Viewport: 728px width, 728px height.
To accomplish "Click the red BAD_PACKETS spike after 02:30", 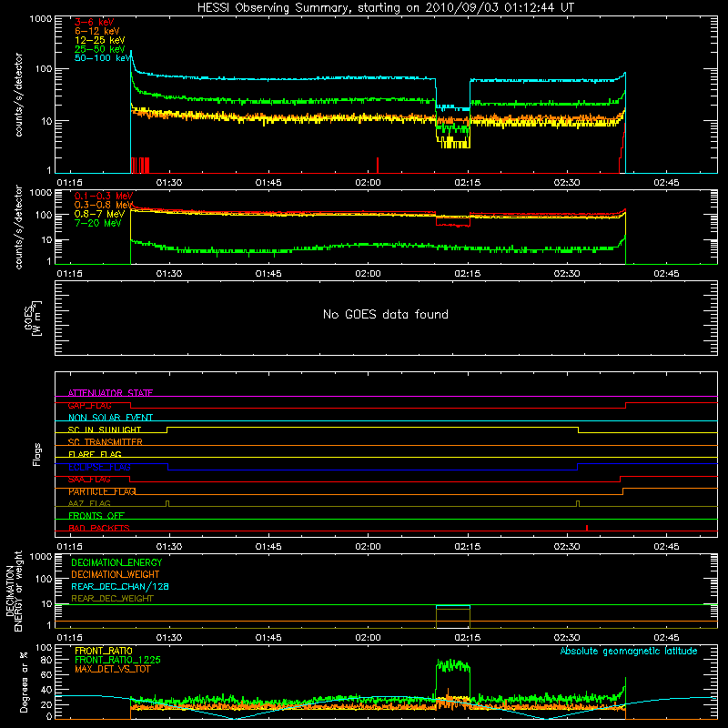I will pyautogui.click(x=587, y=528).
